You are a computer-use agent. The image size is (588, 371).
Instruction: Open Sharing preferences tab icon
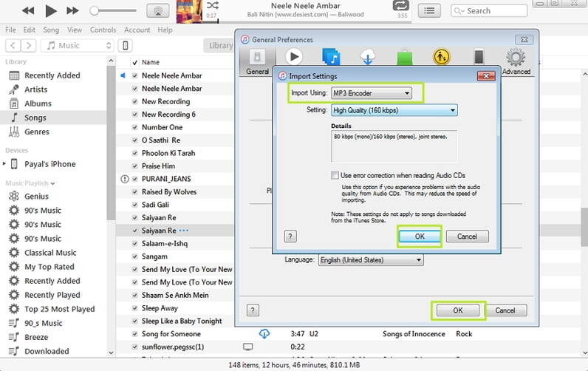tap(331, 57)
